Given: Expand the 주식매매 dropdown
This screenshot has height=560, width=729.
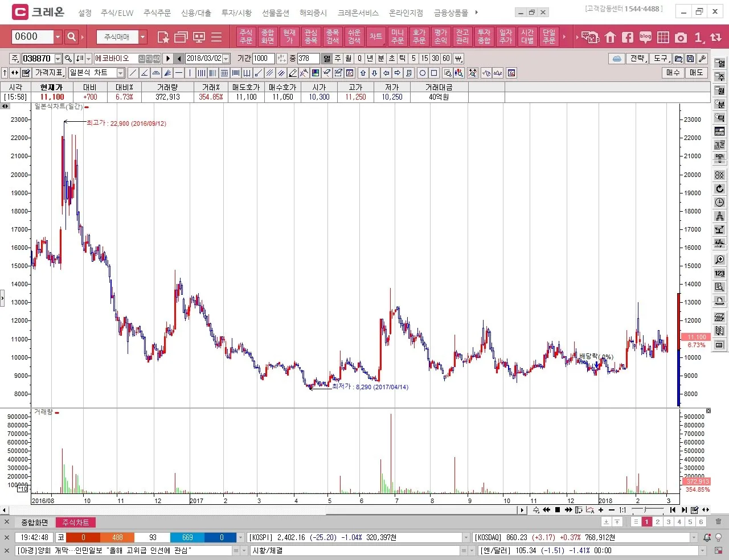Looking at the screenshot, I should 143,37.
